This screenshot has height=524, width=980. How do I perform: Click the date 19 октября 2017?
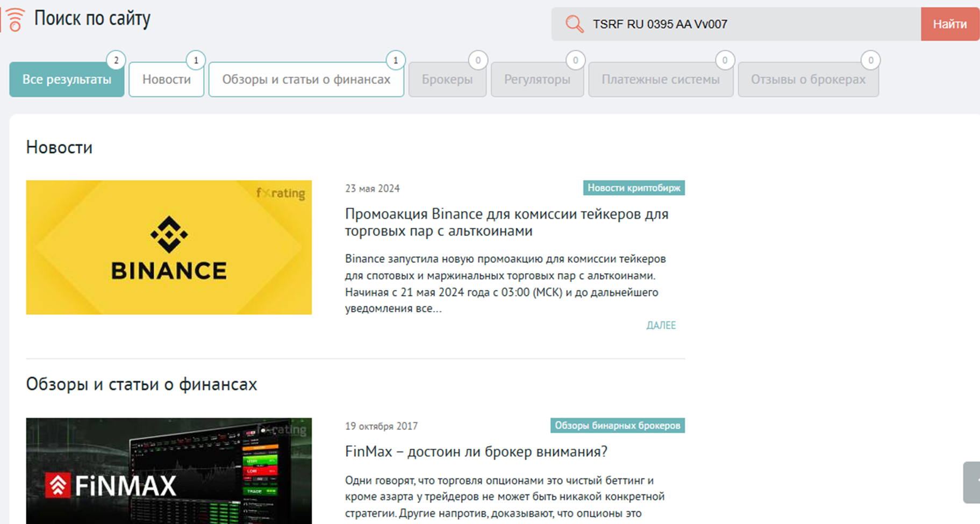381,426
